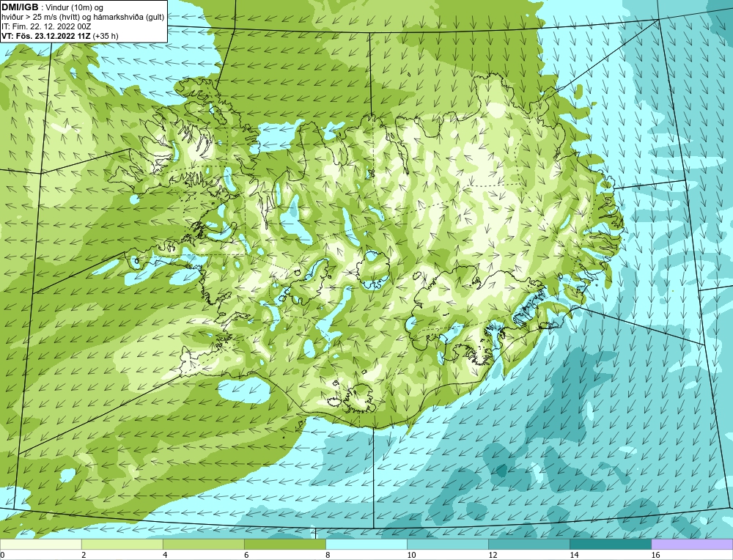Click the 8–10 m/s light cyan legend swatch
The height and width of the screenshot is (560, 733).
pyautogui.click(x=366, y=544)
